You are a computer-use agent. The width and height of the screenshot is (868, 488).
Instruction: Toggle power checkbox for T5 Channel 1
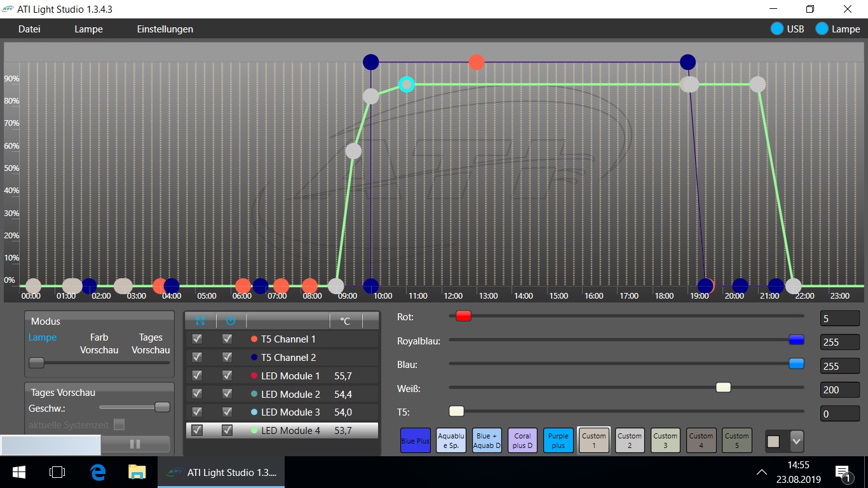227,339
